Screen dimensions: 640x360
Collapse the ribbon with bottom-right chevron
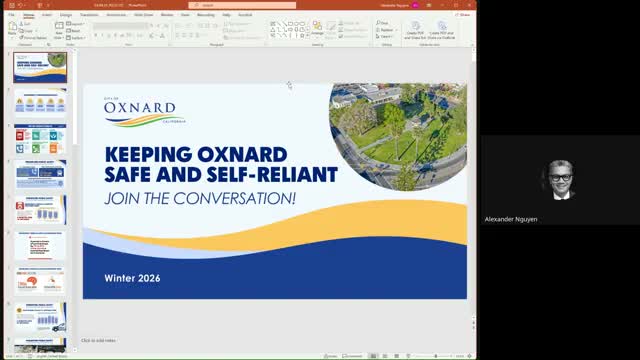[x=472, y=44]
